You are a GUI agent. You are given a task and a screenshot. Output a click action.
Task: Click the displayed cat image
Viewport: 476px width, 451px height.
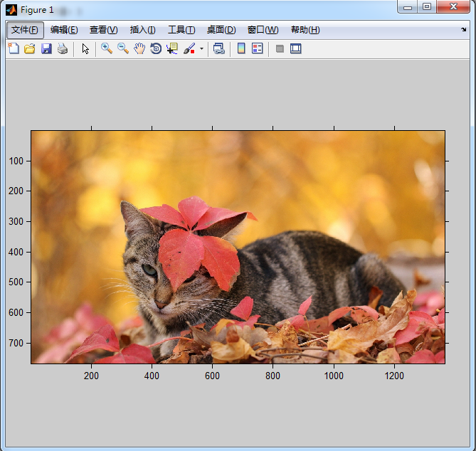(238, 247)
